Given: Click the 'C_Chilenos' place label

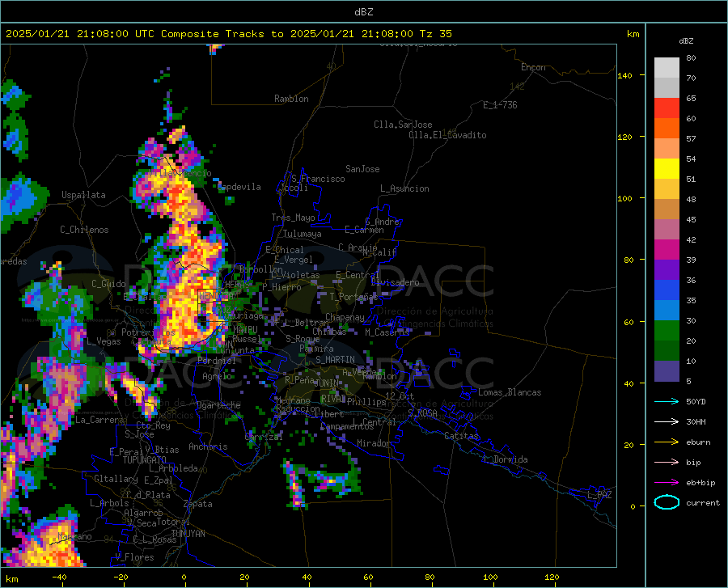Looking at the screenshot, I should tap(84, 230).
